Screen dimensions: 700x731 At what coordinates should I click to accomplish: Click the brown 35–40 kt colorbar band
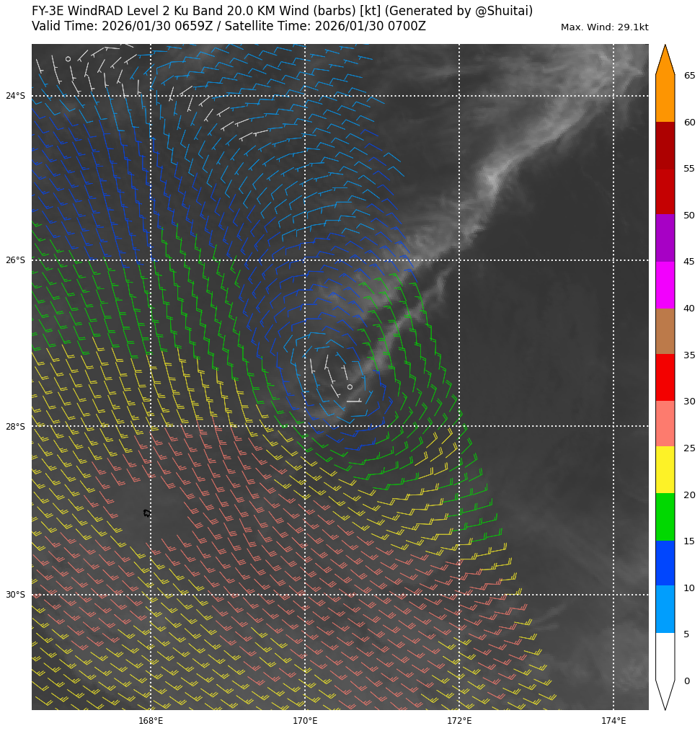(x=665, y=331)
